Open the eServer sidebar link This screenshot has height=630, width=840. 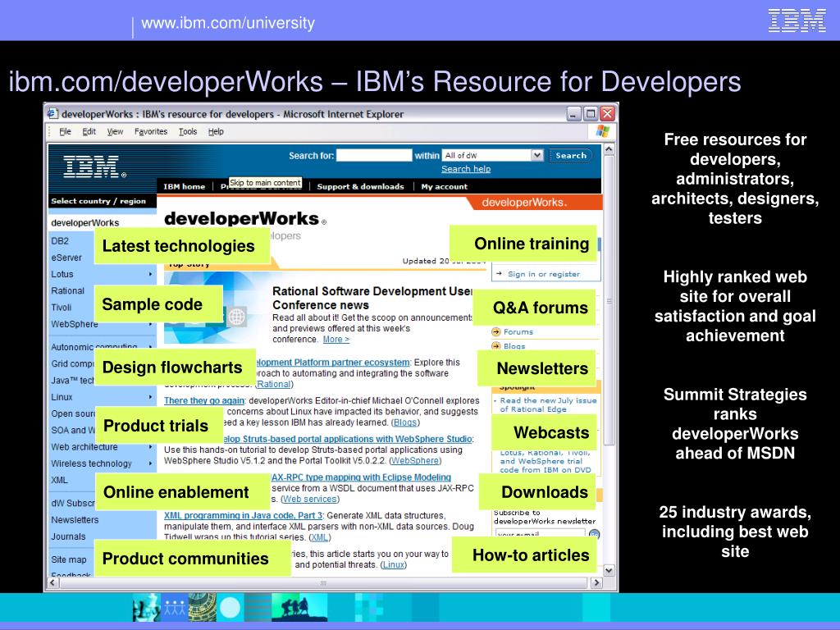pyautogui.click(x=66, y=257)
